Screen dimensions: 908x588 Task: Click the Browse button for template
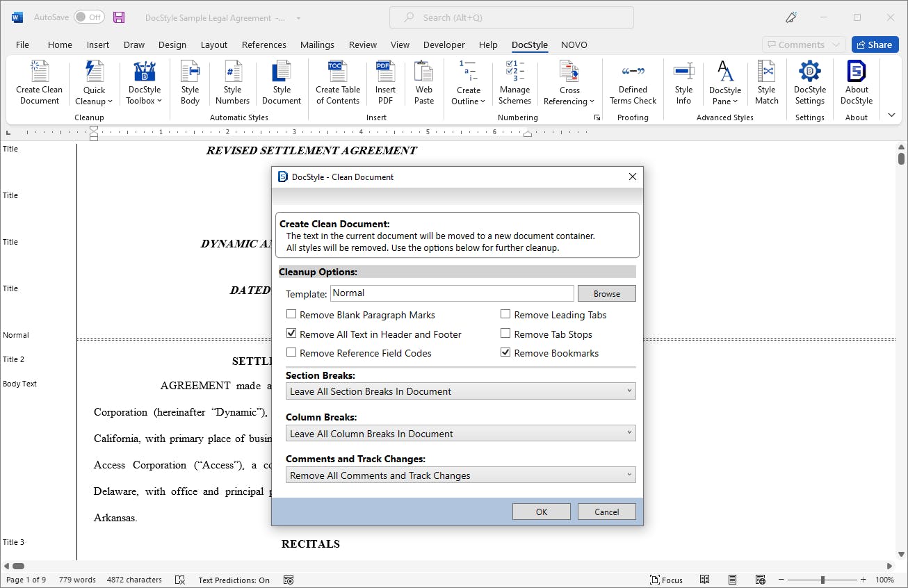pyautogui.click(x=606, y=293)
